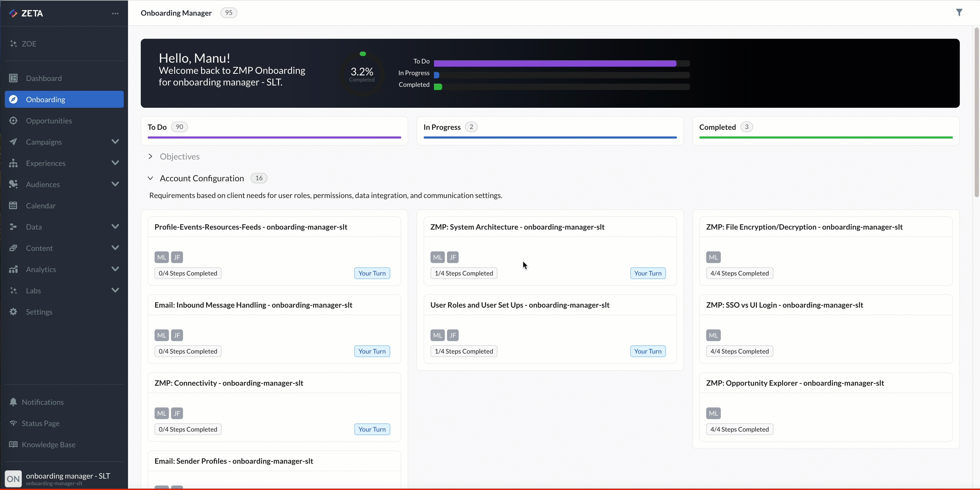
Task: Click the ZOE sparkle icon
Action: coord(13,44)
